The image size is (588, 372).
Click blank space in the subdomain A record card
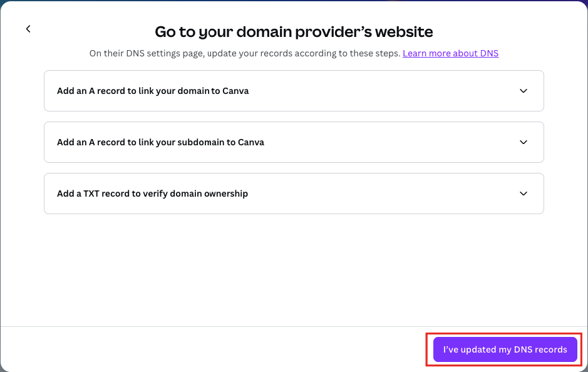click(x=388, y=142)
